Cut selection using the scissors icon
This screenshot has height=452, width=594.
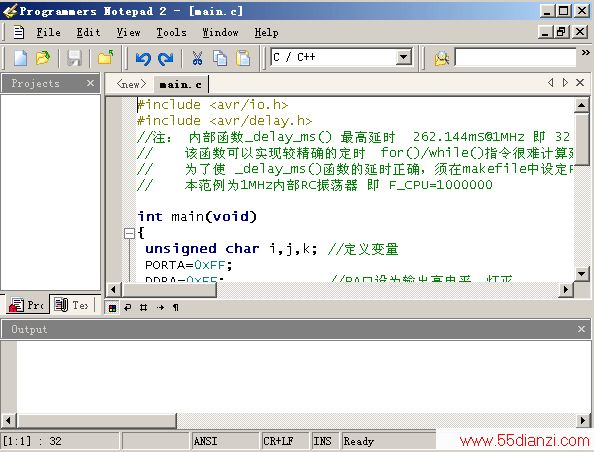point(197,58)
